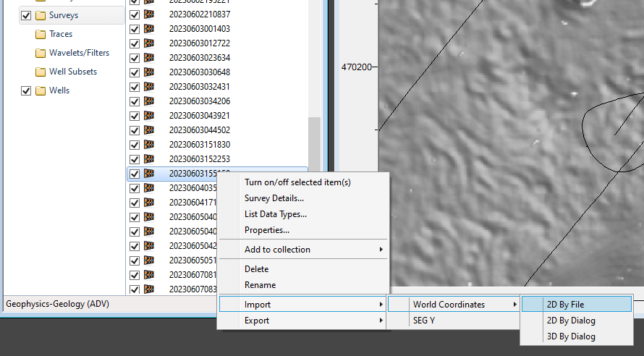The image size is (644, 356).
Task: Click the Wells folder icon
Action: (41, 90)
